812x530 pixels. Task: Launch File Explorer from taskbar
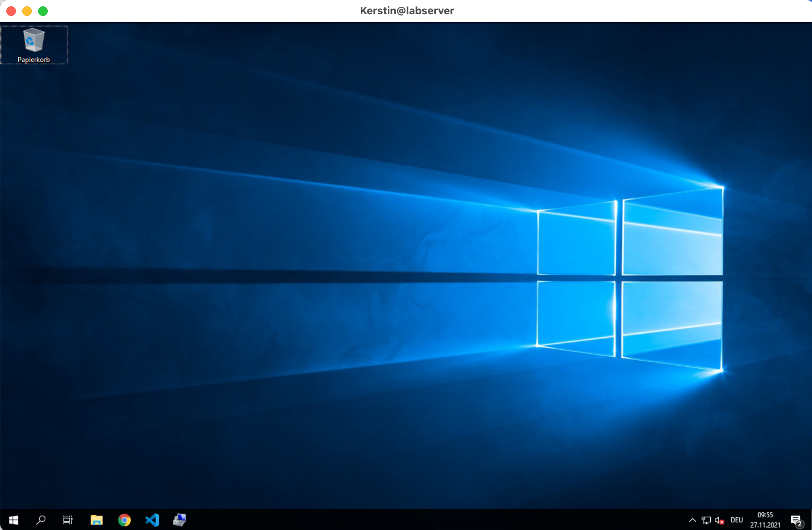[x=97, y=520]
